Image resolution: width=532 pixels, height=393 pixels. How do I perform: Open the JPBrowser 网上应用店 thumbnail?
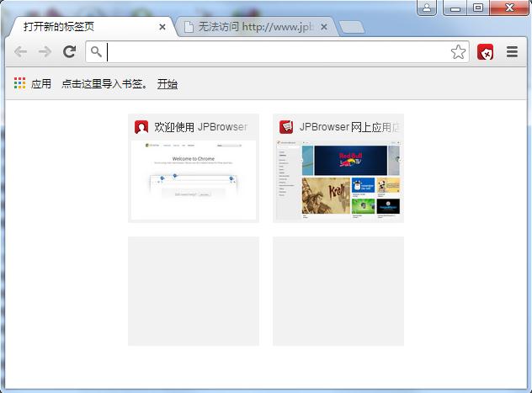(338, 181)
